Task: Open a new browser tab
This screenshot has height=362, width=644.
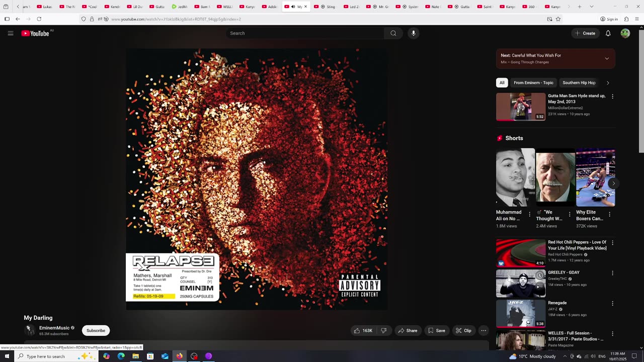Action: tap(580, 7)
